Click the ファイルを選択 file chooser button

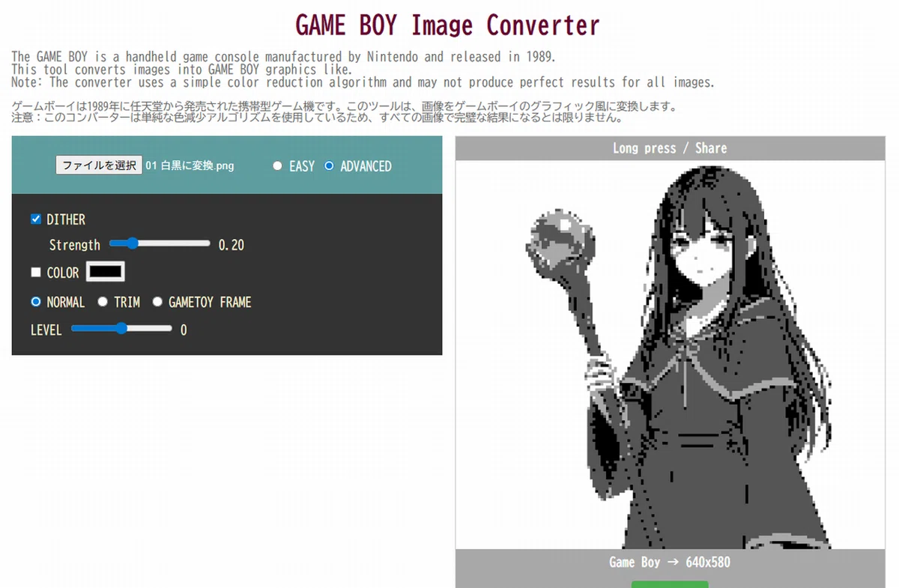click(99, 166)
